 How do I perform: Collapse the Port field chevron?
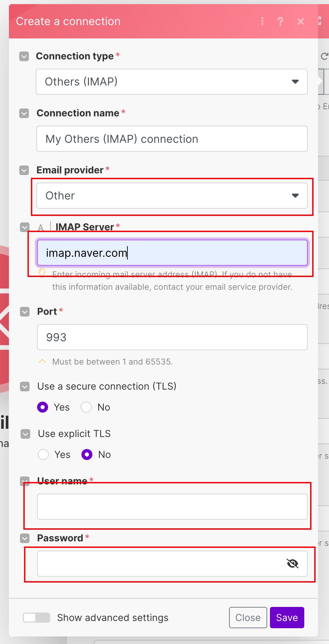pos(25,312)
